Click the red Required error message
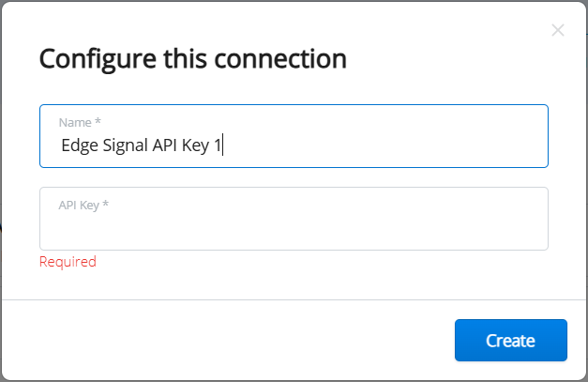This screenshot has width=588, height=382. click(68, 262)
